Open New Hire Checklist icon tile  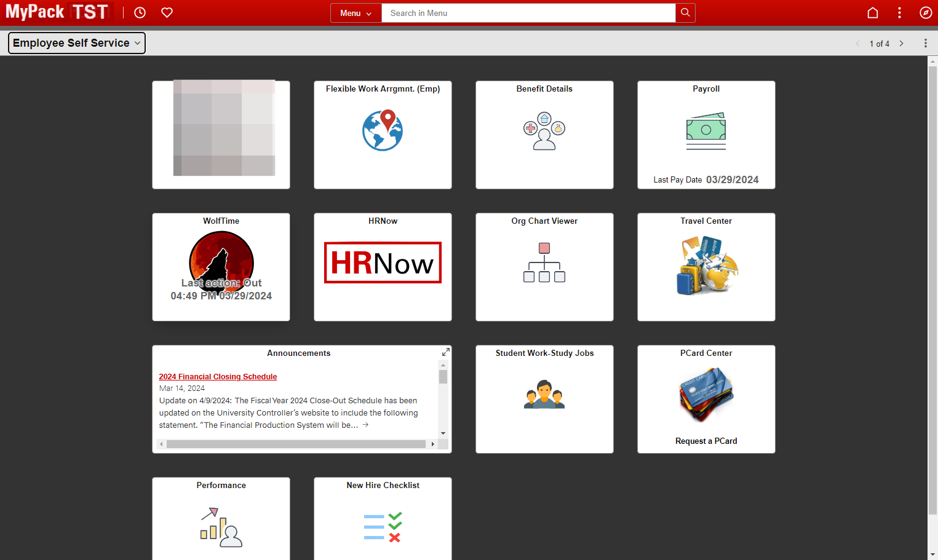[383, 527]
